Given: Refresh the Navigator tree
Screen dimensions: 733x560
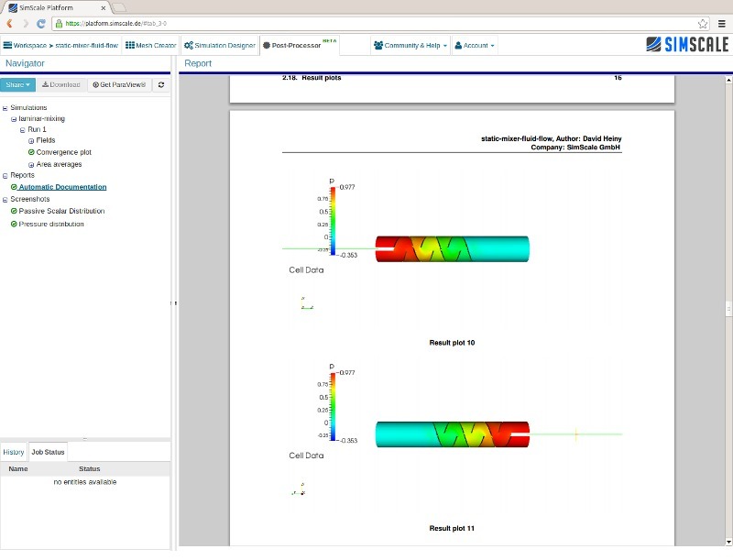Looking at the screenshot, I should pyautogui.click(x=160, y=84).
